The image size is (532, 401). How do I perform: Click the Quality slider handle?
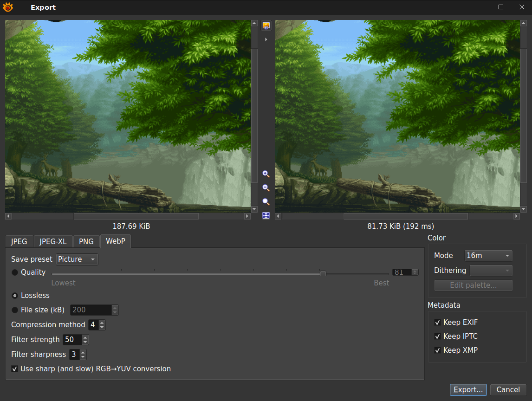(x=323, y=273)
